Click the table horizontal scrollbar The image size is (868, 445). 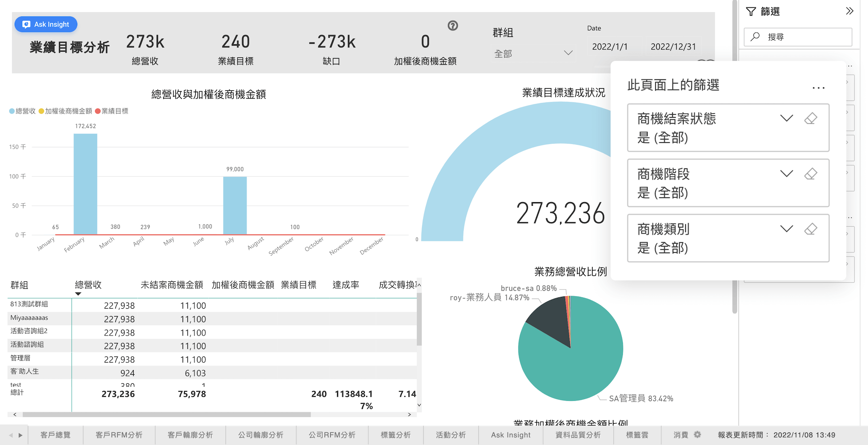coord(167,415)
